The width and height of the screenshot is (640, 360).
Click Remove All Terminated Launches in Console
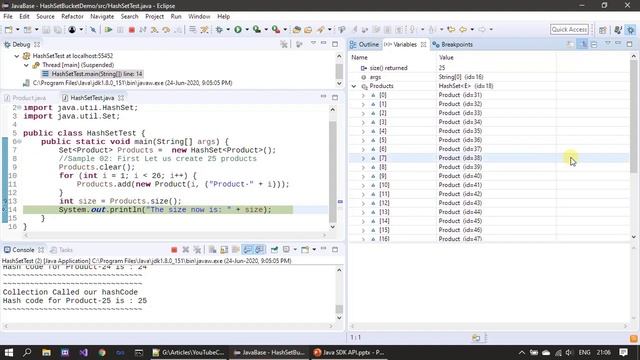point(198,249)
